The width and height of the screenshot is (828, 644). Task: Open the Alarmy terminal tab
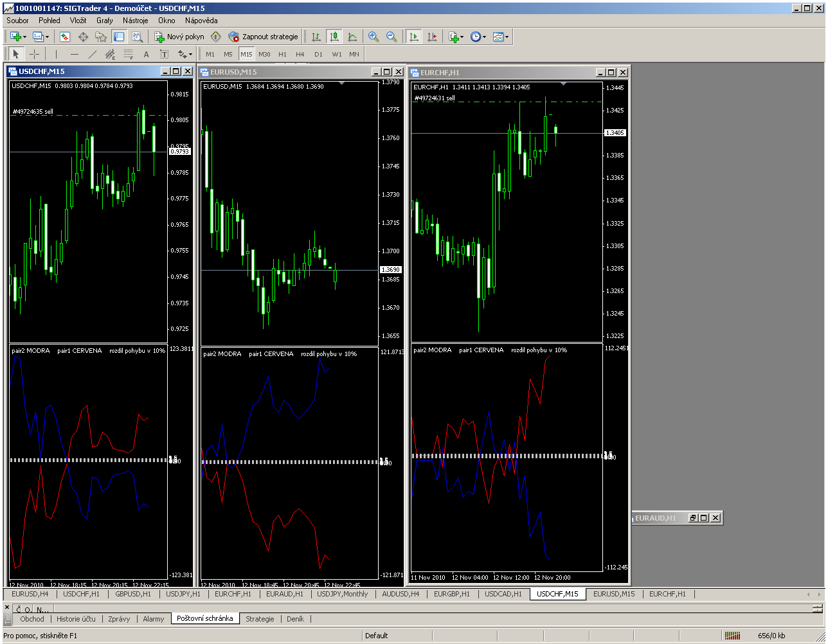point(153,619)
